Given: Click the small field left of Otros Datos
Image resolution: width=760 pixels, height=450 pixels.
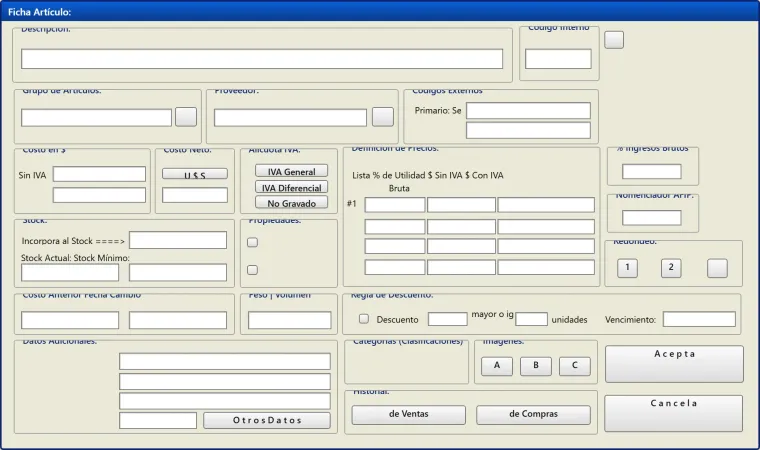Looking at the screenshot, I should tap(158, 420).
